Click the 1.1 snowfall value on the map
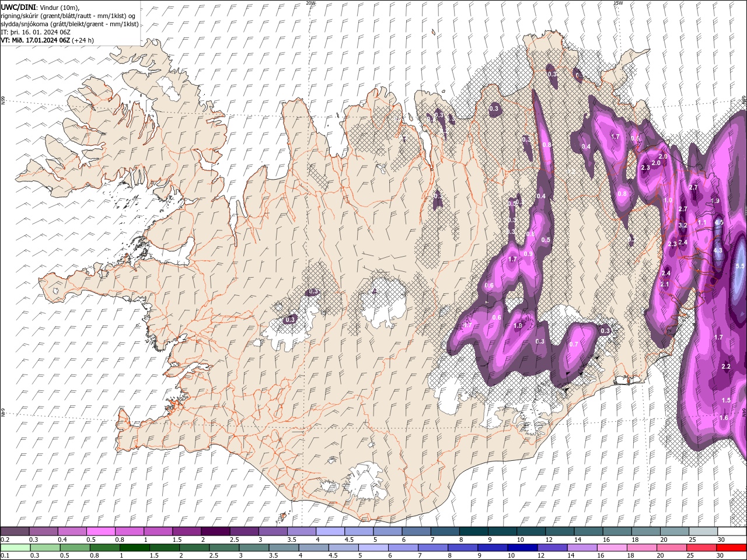 702,222
